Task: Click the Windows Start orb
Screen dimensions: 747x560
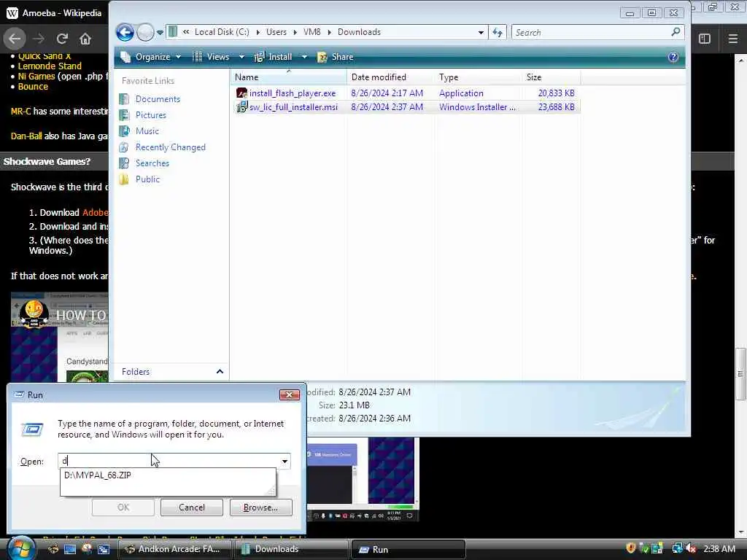Action: (x=20, y=548)
